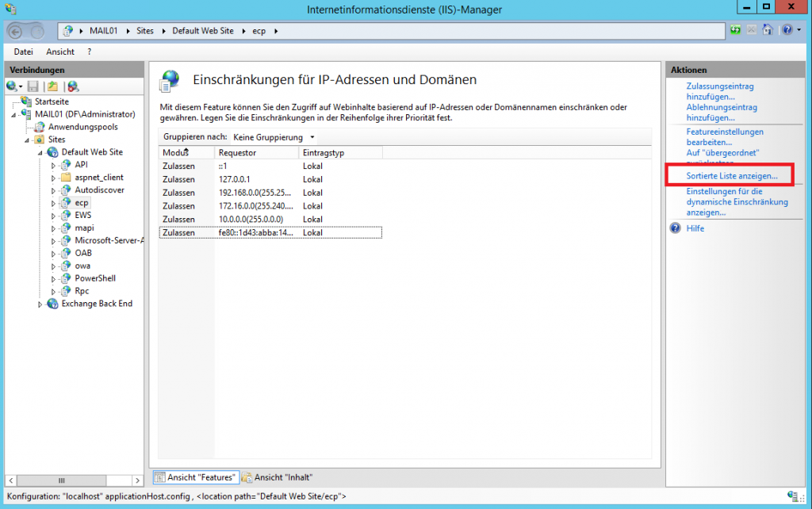Expand the Exchange Back End node
This screenshot has width=812, height=509.
click(x=40, y=304)
